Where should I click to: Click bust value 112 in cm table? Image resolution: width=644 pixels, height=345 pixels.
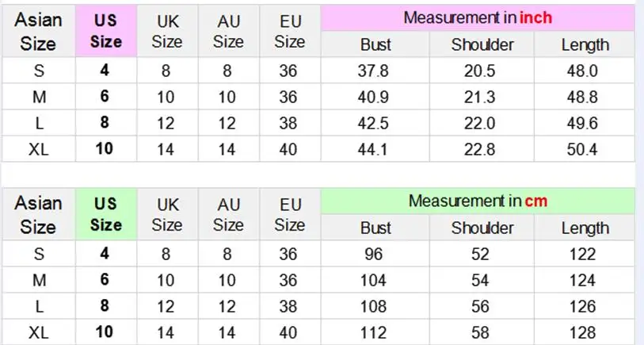tap(373, 332)
